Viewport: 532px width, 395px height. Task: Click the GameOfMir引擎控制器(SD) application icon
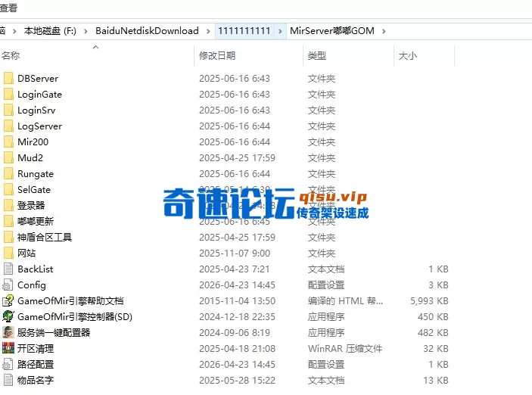click(x=8, y=316)
